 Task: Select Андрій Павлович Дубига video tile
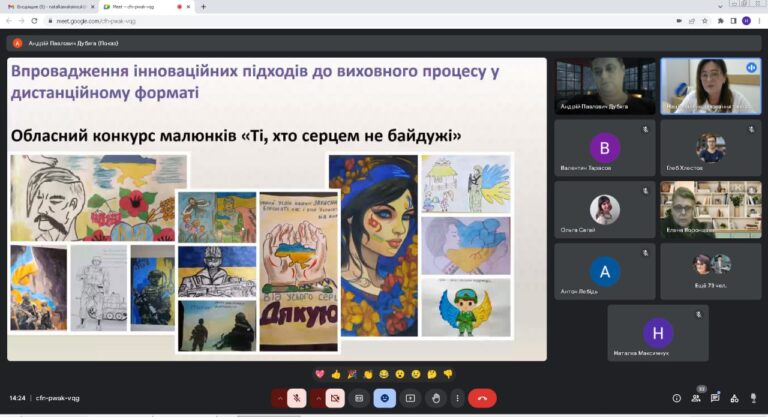pos(605,86)
